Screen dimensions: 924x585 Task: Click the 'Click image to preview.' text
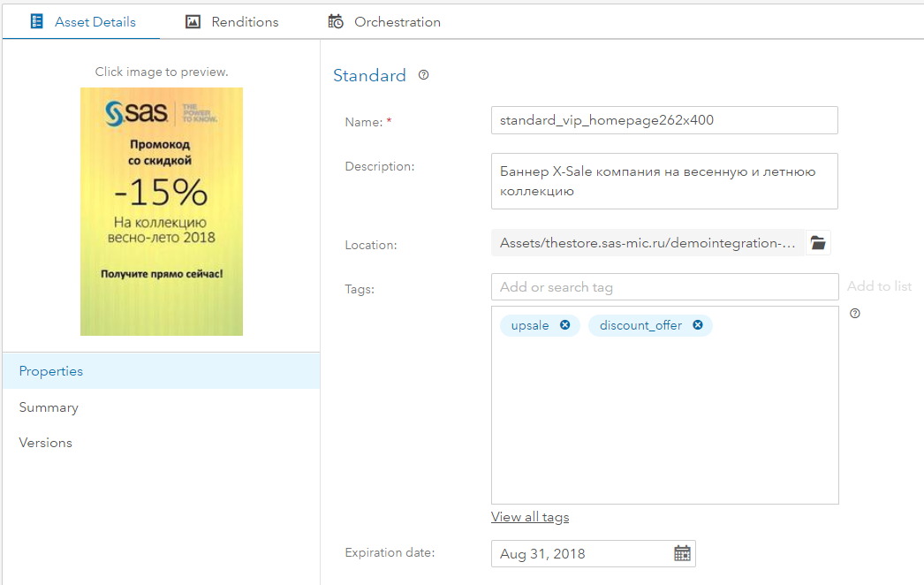(x=162, y=72)
